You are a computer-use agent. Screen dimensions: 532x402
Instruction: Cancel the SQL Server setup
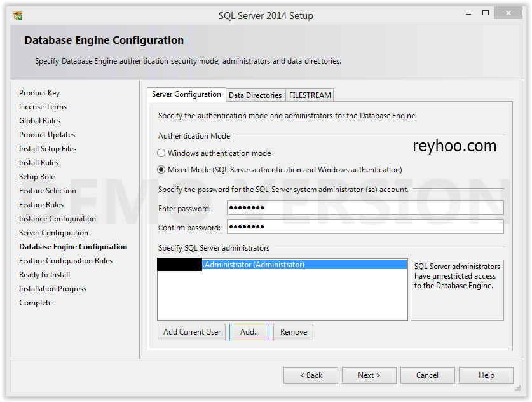[x=428, y=375]
